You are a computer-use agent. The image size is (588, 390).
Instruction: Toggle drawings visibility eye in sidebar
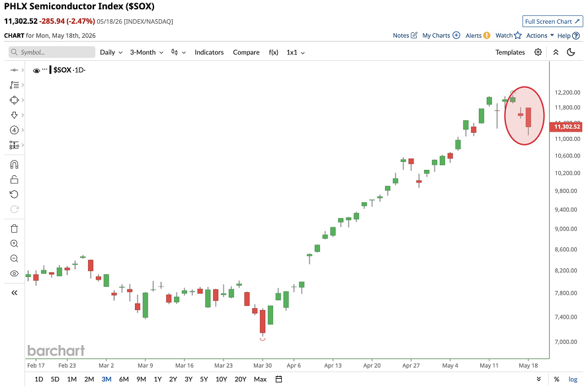tap(15, 274)
